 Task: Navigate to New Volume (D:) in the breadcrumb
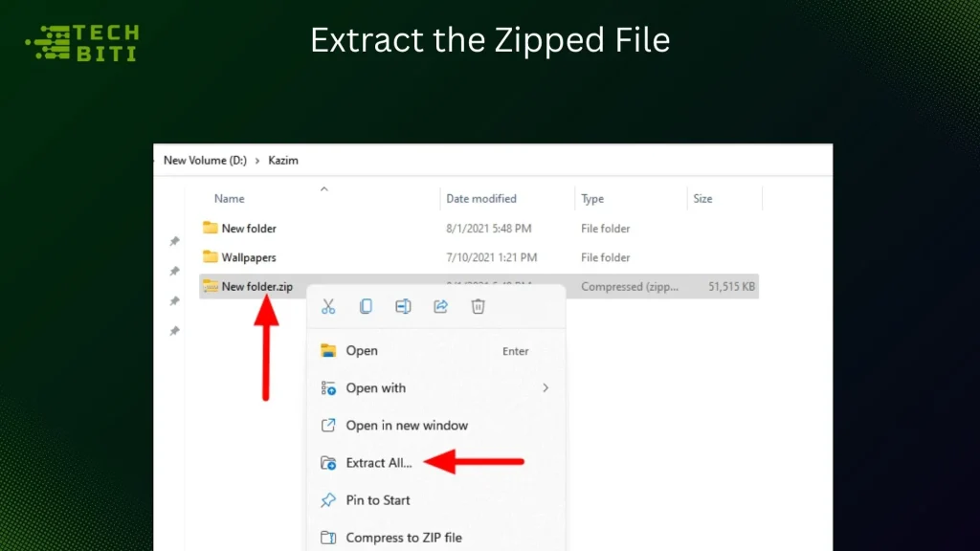pyautogui.click(x=204, y=160)
